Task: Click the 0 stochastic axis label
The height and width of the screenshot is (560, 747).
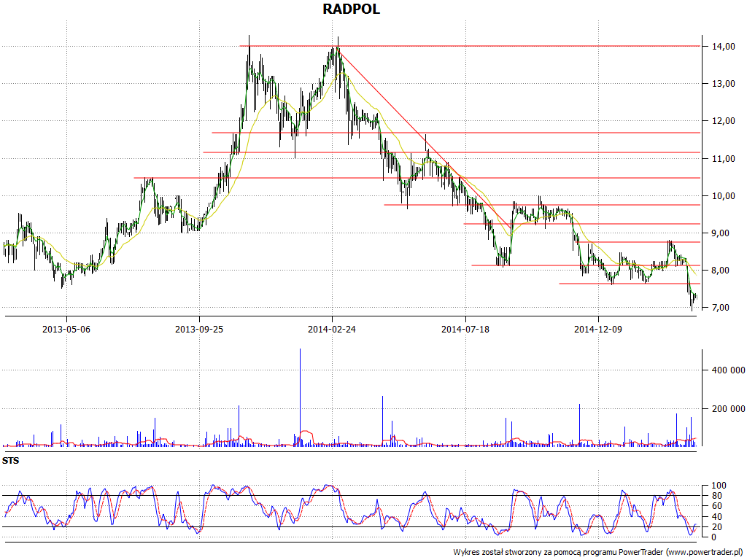Action: [x=713, y=537]
